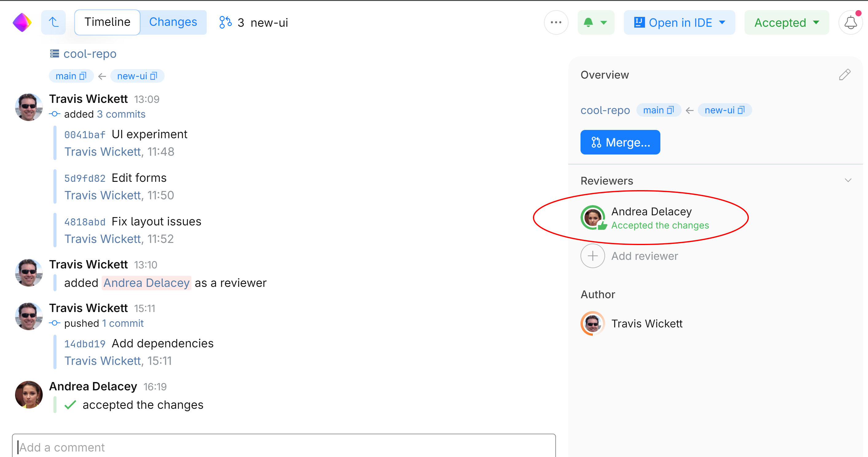Switch to the Timeline tab
The height and width of the screenshot is (457, 868).
click(107, 22)
